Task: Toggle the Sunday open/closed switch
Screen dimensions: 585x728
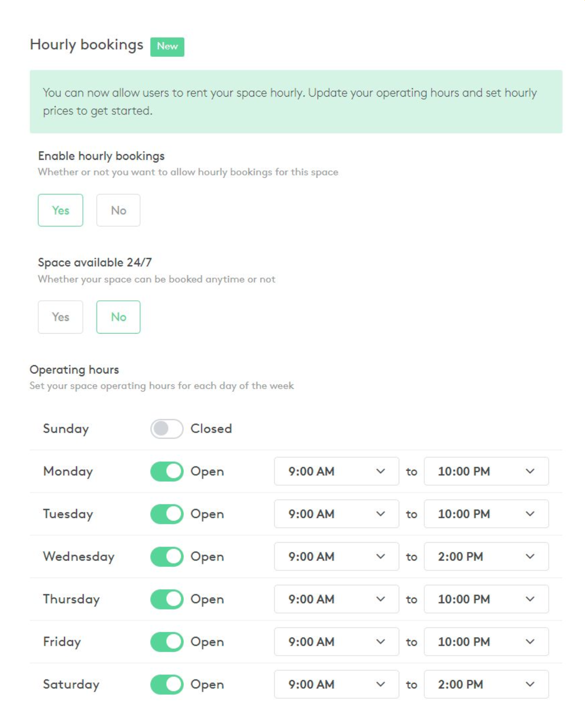Action: click(167, 429)
